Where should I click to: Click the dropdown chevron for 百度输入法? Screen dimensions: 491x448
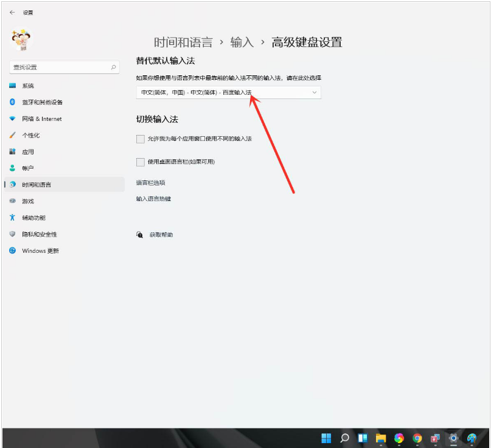point(315,92)
